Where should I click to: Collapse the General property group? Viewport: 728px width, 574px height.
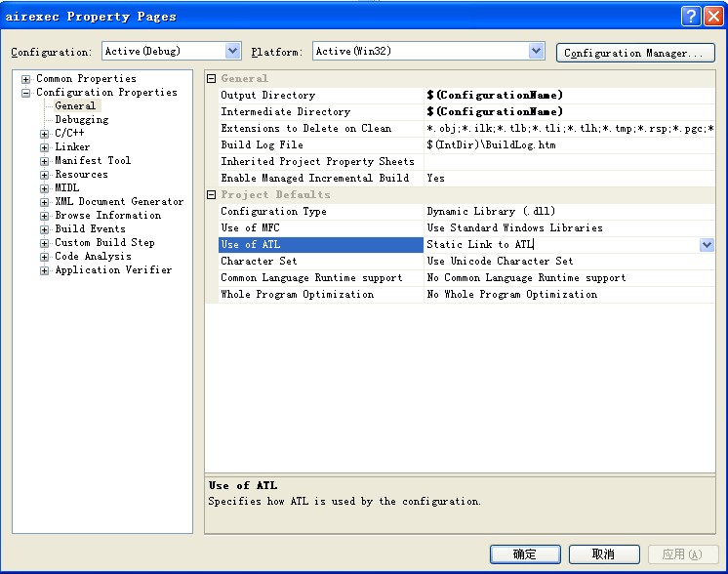(x=211, y=78)
